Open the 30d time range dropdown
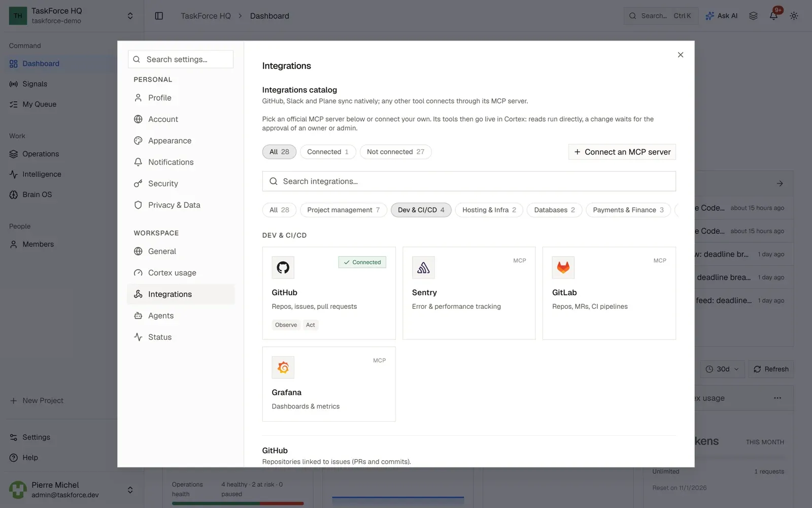Image resolution: width=812 pixels, height=508 pixels. tap(722, 369)
